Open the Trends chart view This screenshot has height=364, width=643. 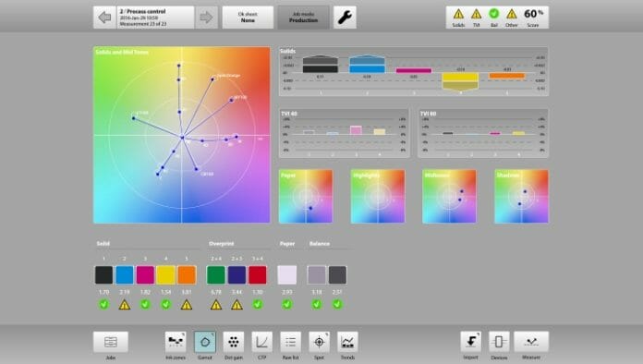tap(347, 342)
